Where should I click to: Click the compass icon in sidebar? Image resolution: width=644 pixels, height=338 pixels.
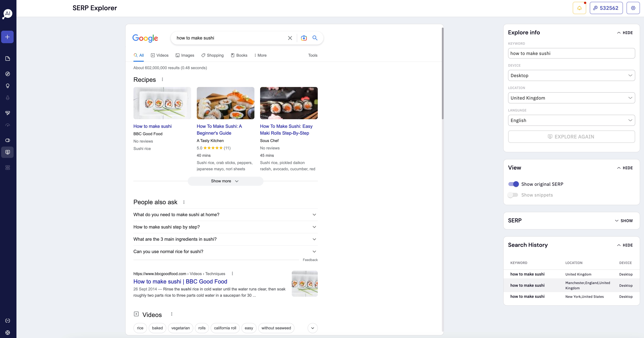8,74
